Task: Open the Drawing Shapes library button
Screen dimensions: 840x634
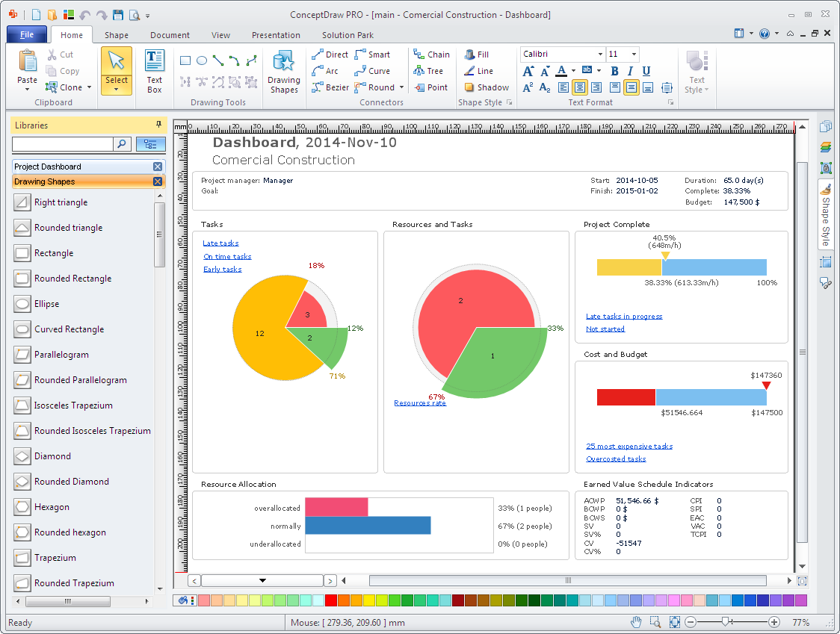Action: tap(284, 71)
